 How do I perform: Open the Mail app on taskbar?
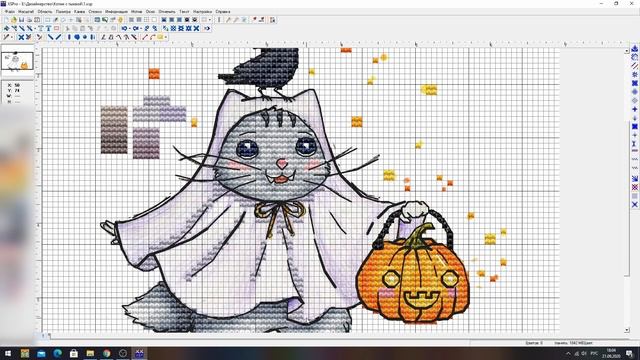coord(41,353)
